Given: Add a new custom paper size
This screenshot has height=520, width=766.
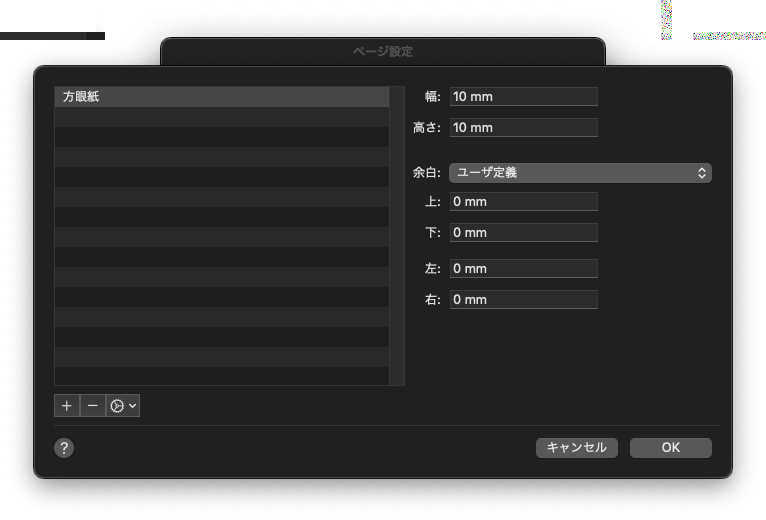Looking at the screenshot, I should coord(67,406).
